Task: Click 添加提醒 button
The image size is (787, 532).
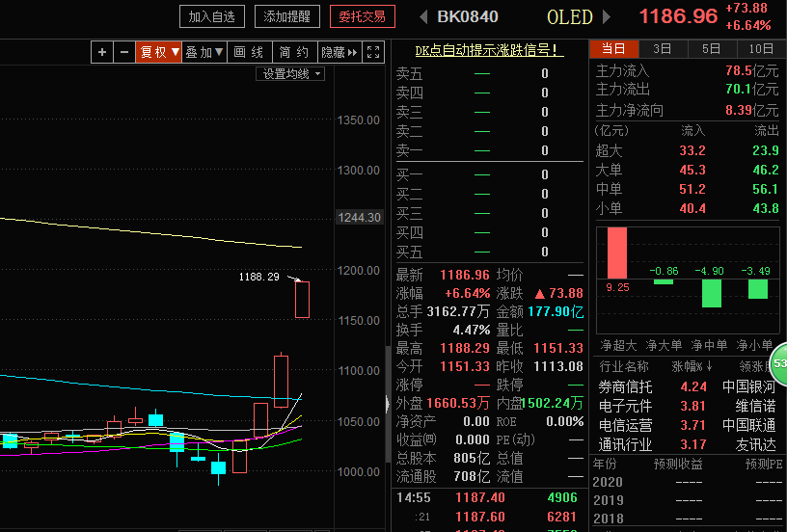Action: point(287,16)
